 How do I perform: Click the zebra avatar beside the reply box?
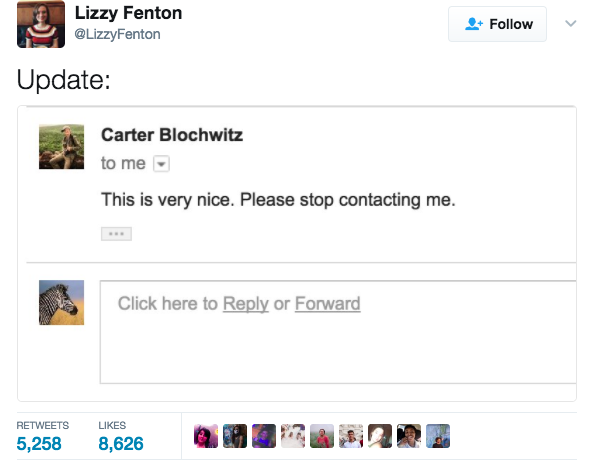(x=61, y=302)
